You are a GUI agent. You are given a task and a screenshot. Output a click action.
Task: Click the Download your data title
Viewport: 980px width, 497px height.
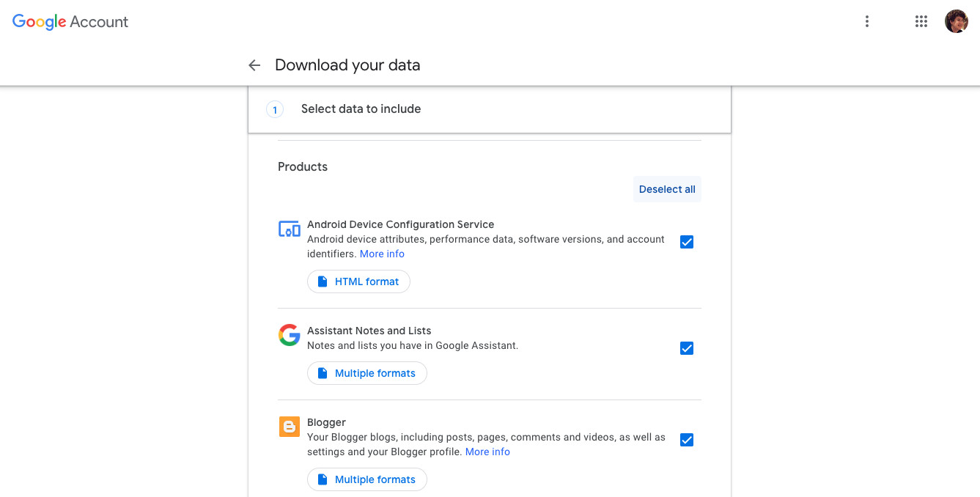coord(347,65)
